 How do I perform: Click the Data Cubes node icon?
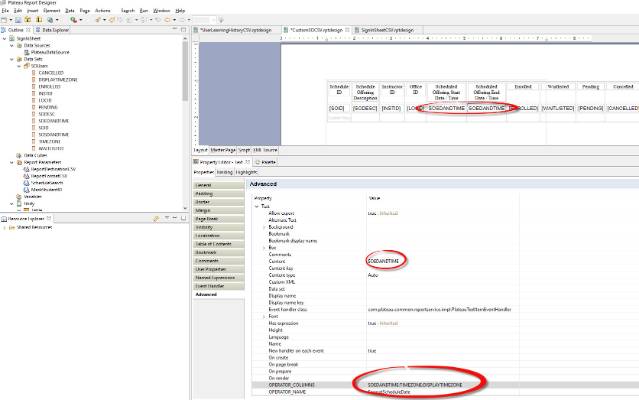pos(19,155)
